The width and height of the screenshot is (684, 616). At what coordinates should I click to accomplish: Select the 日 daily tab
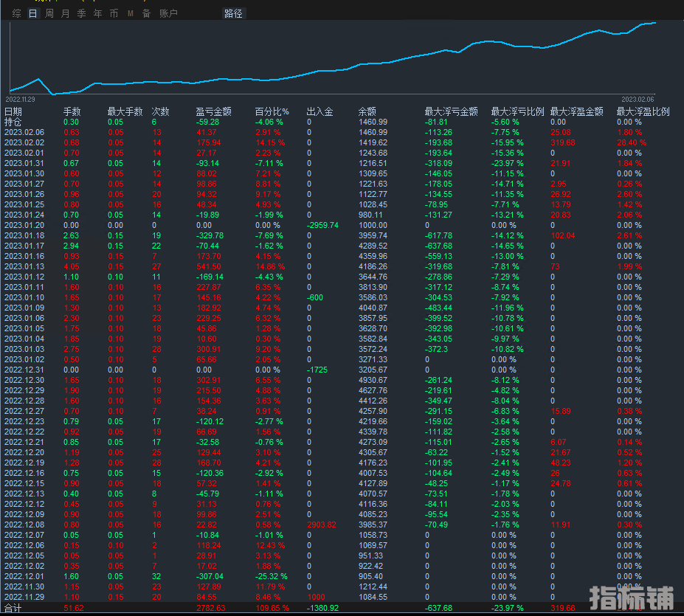[32, 13]
